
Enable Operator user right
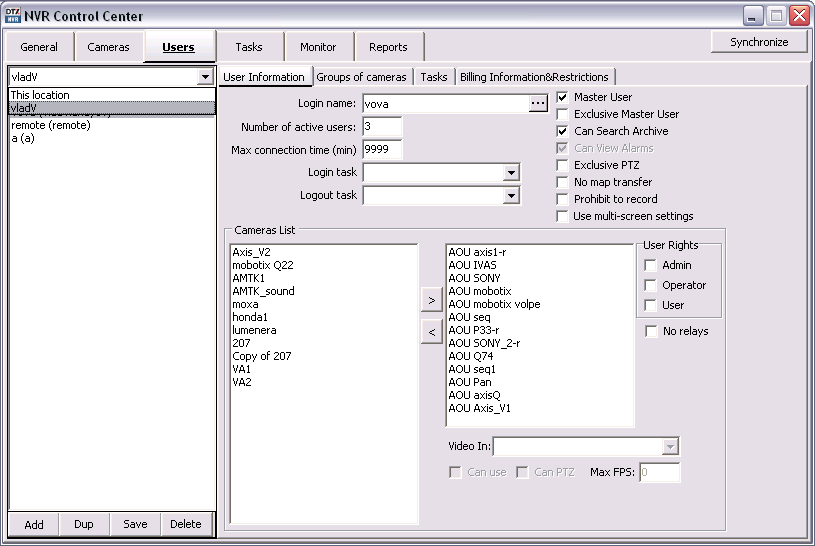coord(650,285)
